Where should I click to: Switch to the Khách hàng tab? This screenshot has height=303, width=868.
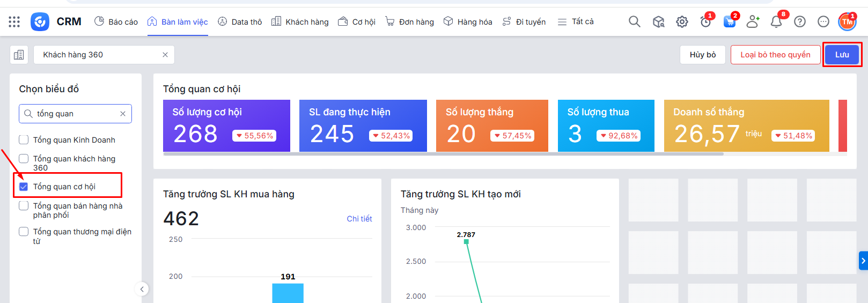tap(300, 22)
